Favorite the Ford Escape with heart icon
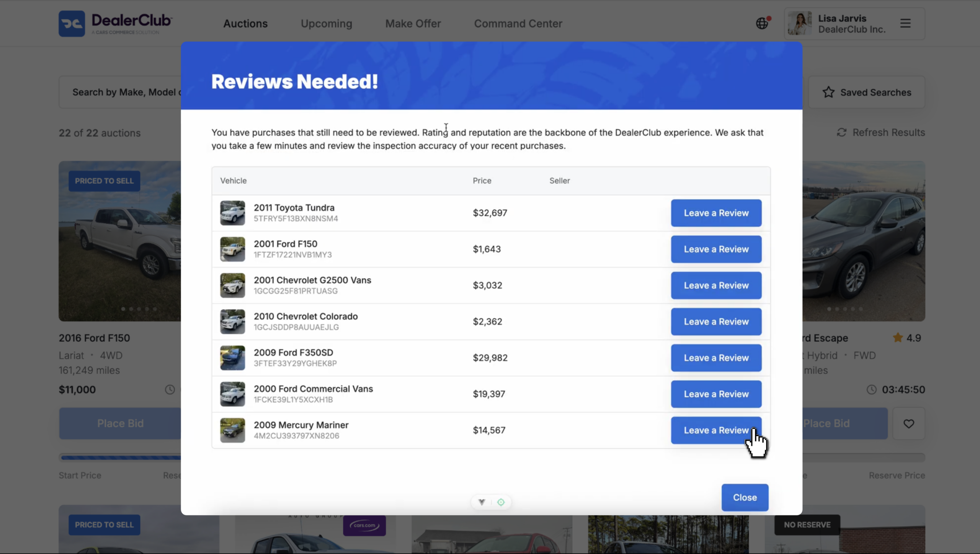Screen dimensions: 980x554 pyautogui.click(x=909, y=424)
